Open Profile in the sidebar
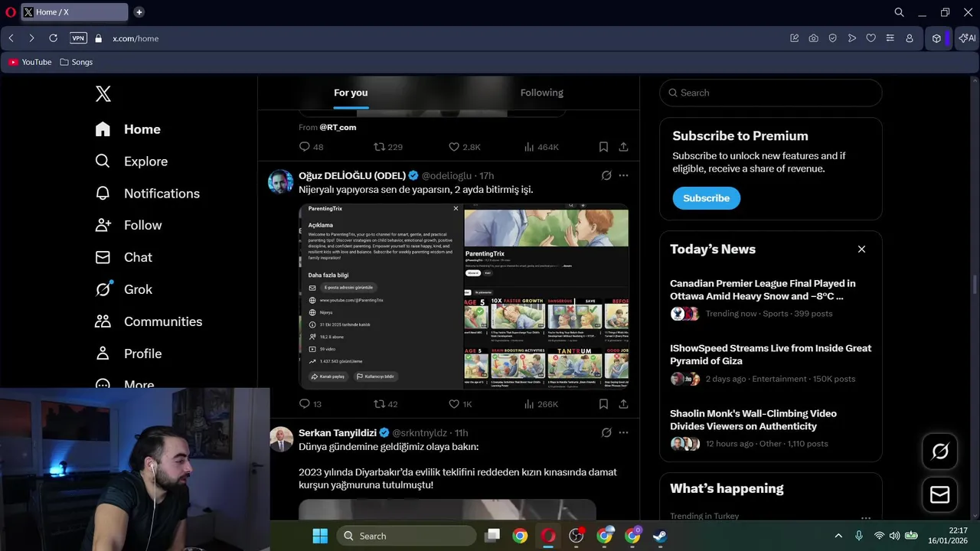 point(128,354)
